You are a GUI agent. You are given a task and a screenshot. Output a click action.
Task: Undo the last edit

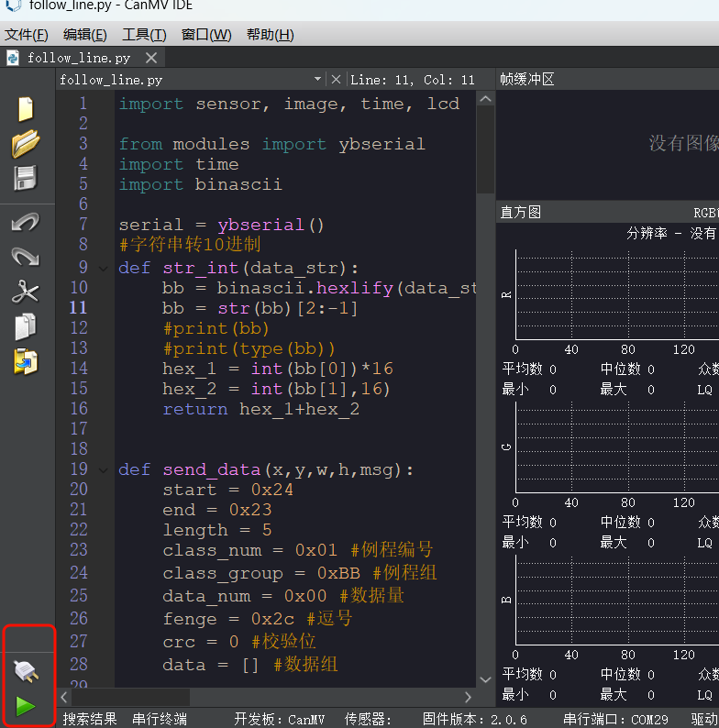click(x=26, y=223)
